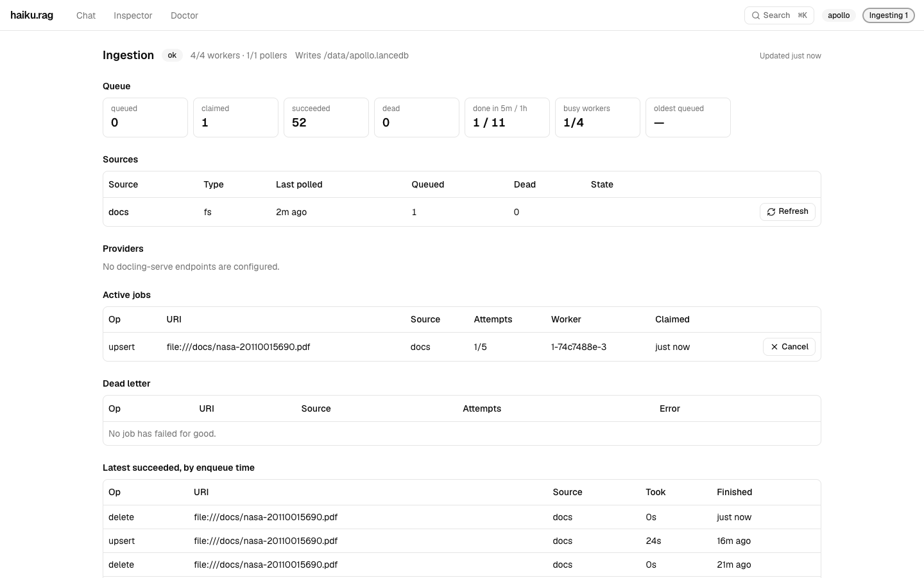This screenshot has width=924, height=578.
Task: Select the succeeded 52 card
Action: click(326, 118)
